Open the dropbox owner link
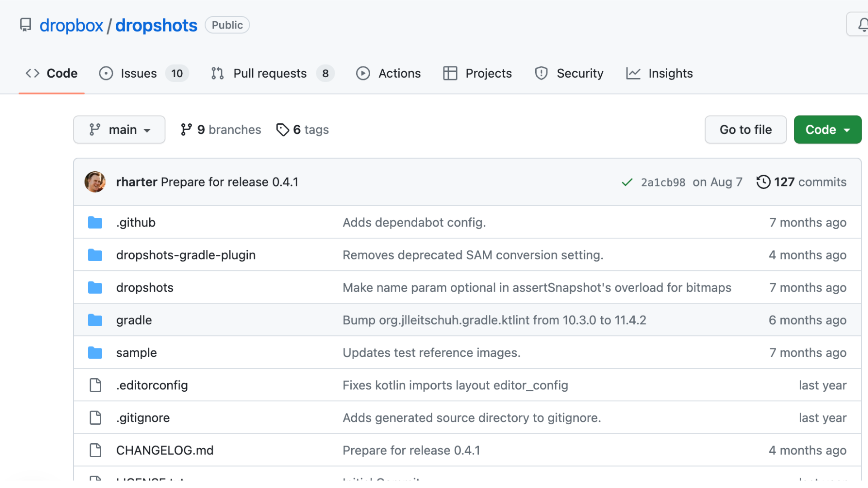The width and height of the screenshot is (868, 488). point(71,25)
